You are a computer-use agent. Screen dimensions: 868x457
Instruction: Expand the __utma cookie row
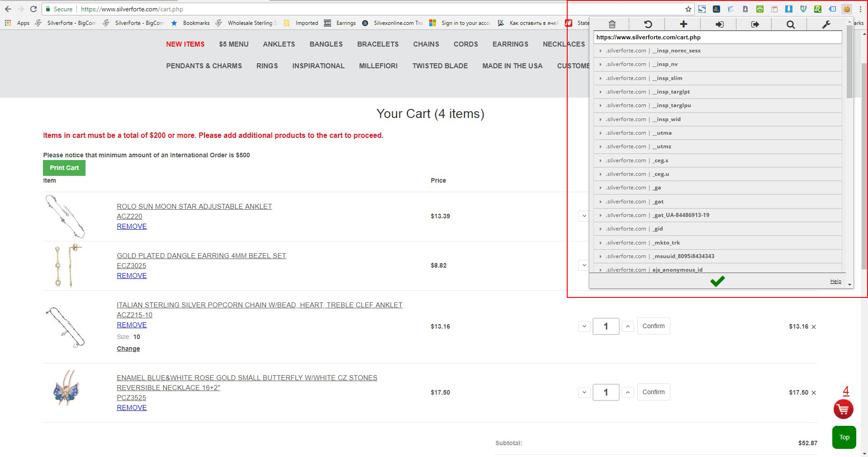(718, 133)
